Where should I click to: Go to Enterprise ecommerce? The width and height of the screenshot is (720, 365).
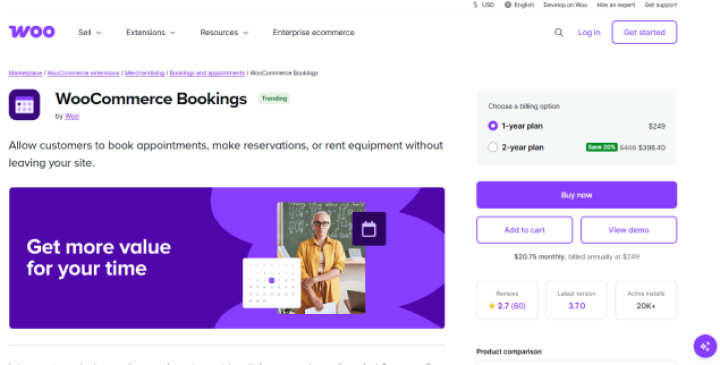(314, 32)
